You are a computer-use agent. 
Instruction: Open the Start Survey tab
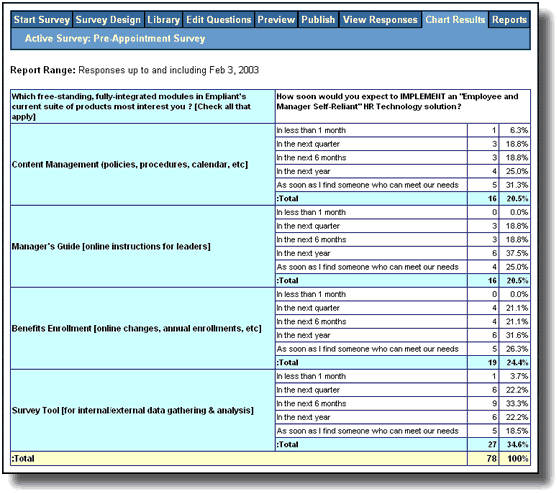pyautogui.click(x=42, y=20)
